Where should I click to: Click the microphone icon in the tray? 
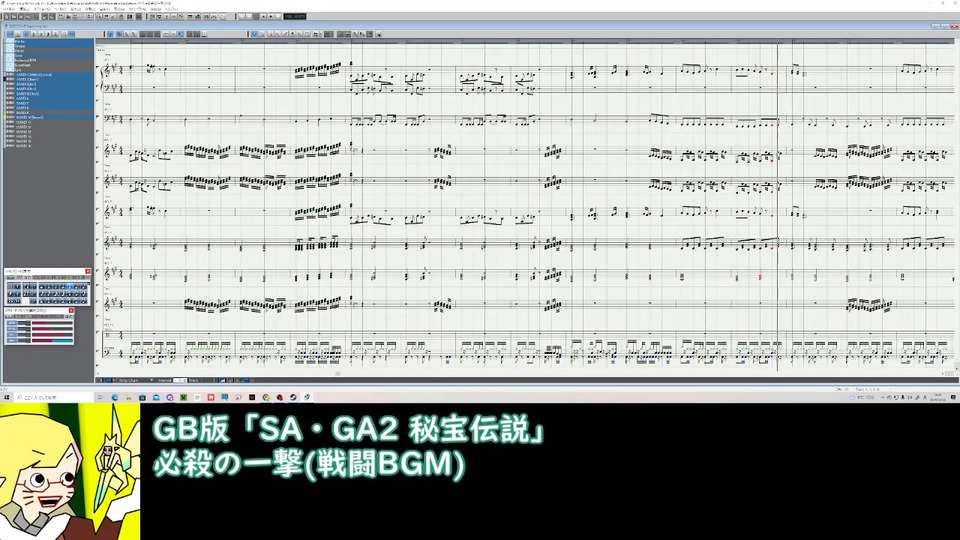902,397
